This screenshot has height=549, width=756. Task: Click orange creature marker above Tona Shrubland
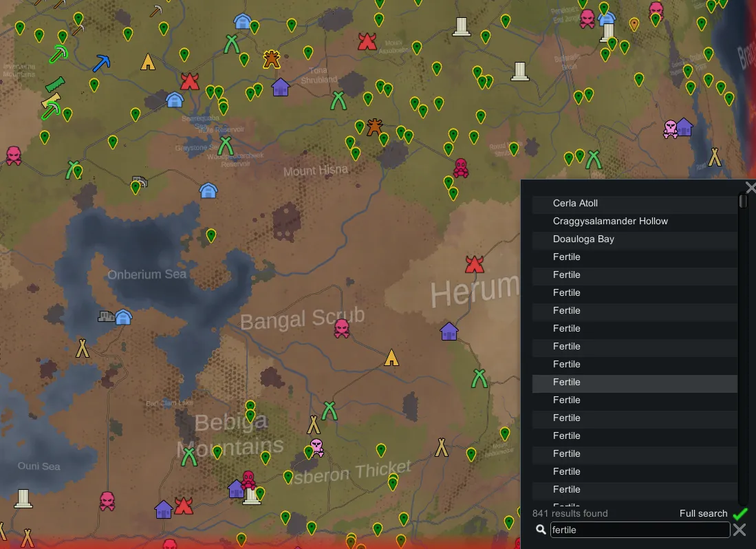[x=272, y=59]
